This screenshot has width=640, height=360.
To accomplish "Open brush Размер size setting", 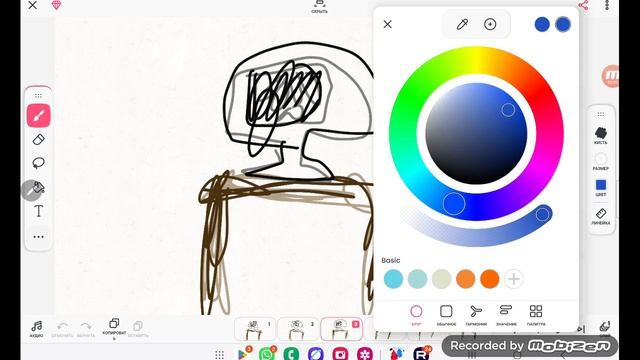I will (600, 162).
